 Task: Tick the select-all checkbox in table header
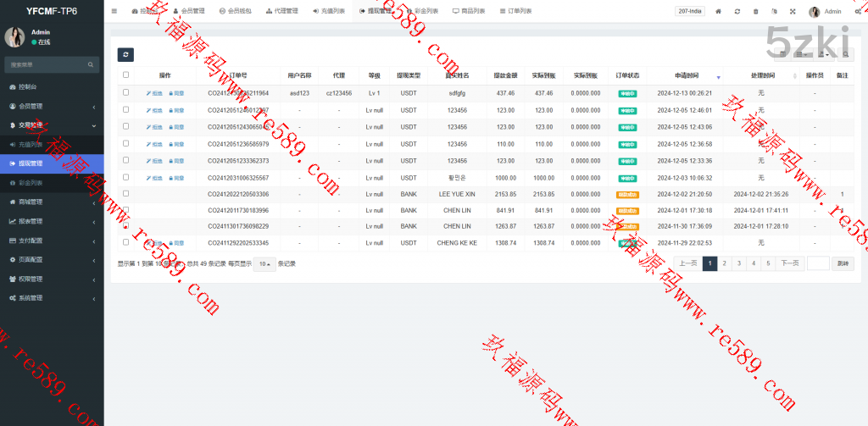click(125, 75)
